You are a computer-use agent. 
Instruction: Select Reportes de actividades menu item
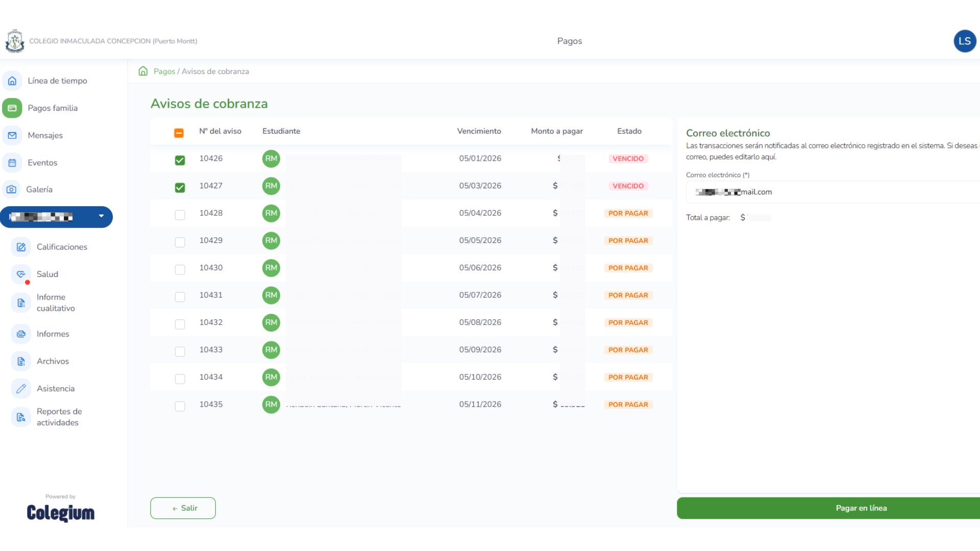(59, 417)
